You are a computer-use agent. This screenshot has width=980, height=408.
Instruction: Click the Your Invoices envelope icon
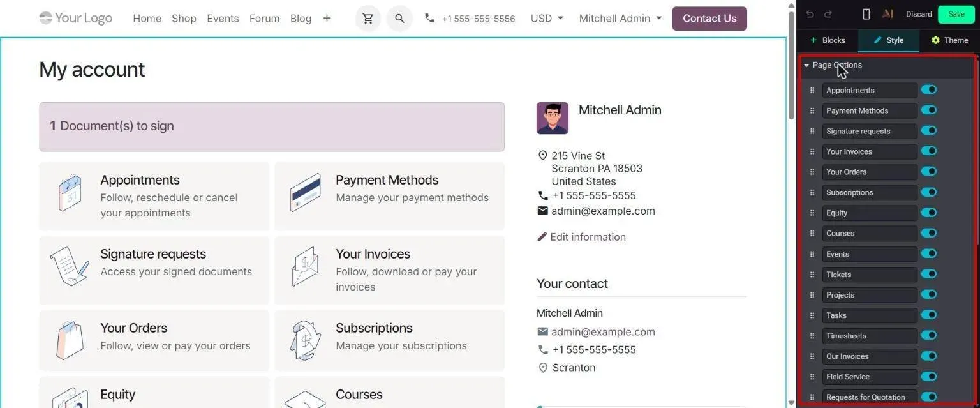305,267
